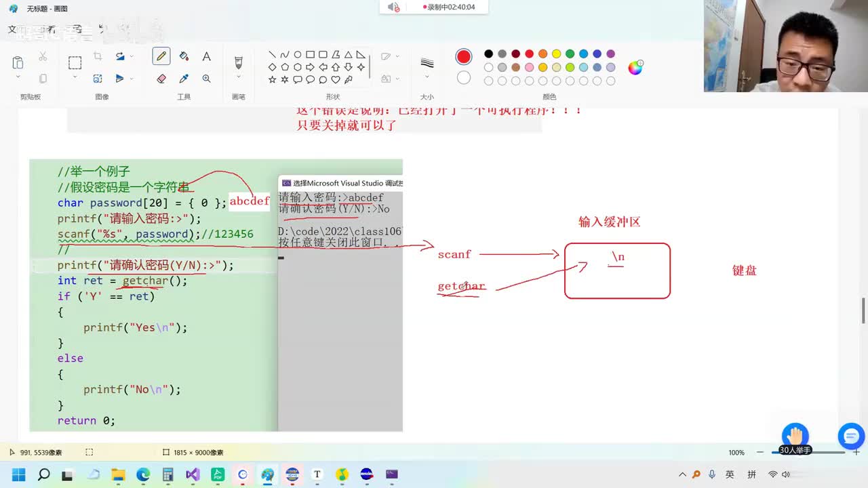Select the Text tool

(206, 56)
